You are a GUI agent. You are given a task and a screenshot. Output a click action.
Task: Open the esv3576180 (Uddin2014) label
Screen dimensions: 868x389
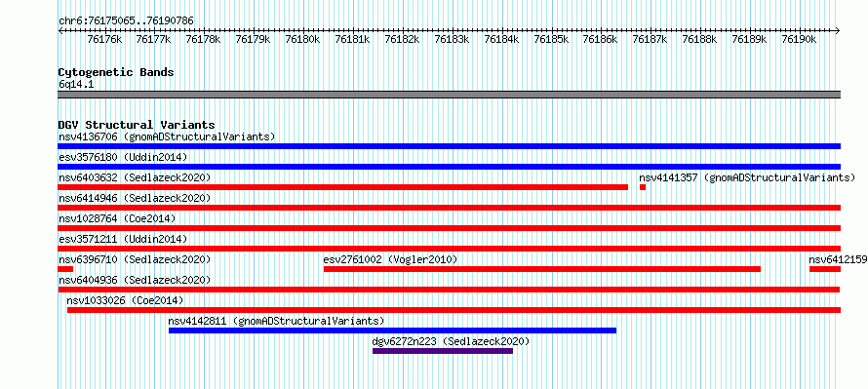pyautogui.click(x=123, y=157)
